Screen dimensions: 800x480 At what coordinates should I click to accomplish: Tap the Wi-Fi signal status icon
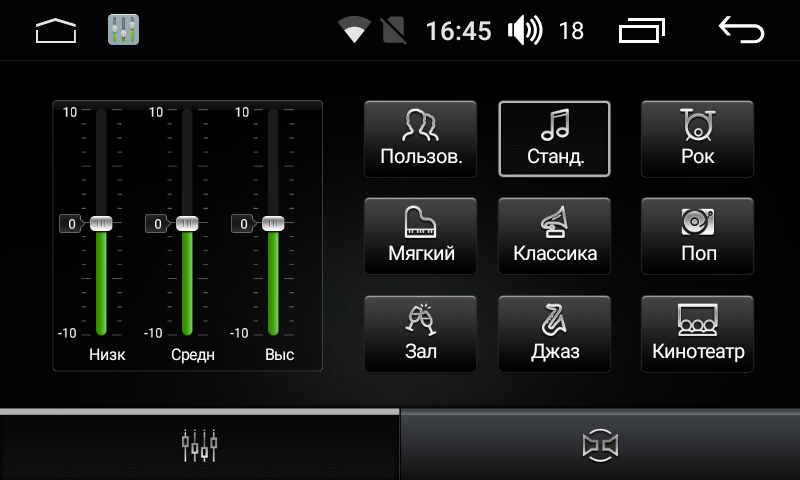[354, 30]
